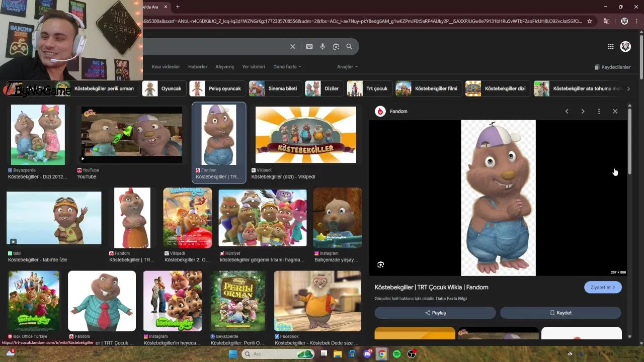Open the Facebook Köstebek Dede thumbnail

pyautogui.click(x=317, y=301)
